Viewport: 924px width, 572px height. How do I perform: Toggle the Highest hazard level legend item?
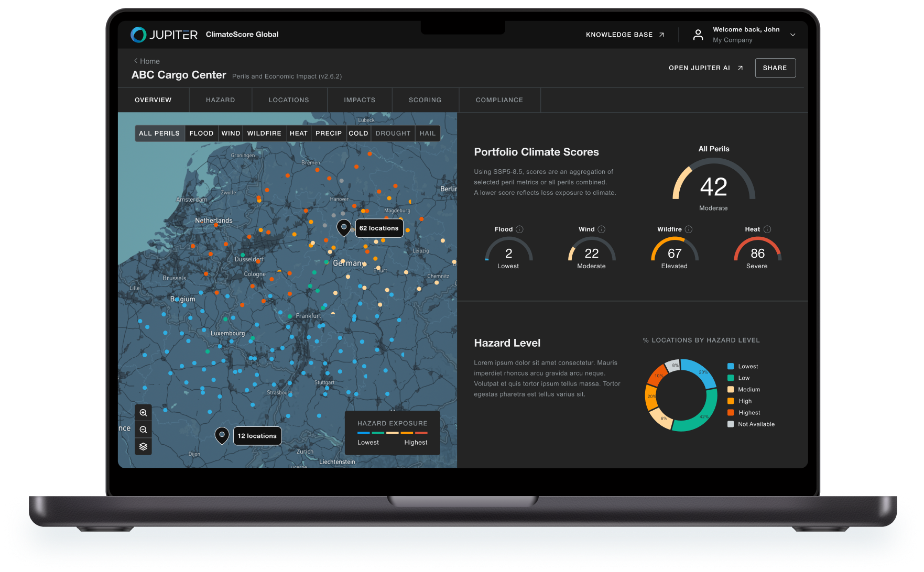click(x=747, y=412)
